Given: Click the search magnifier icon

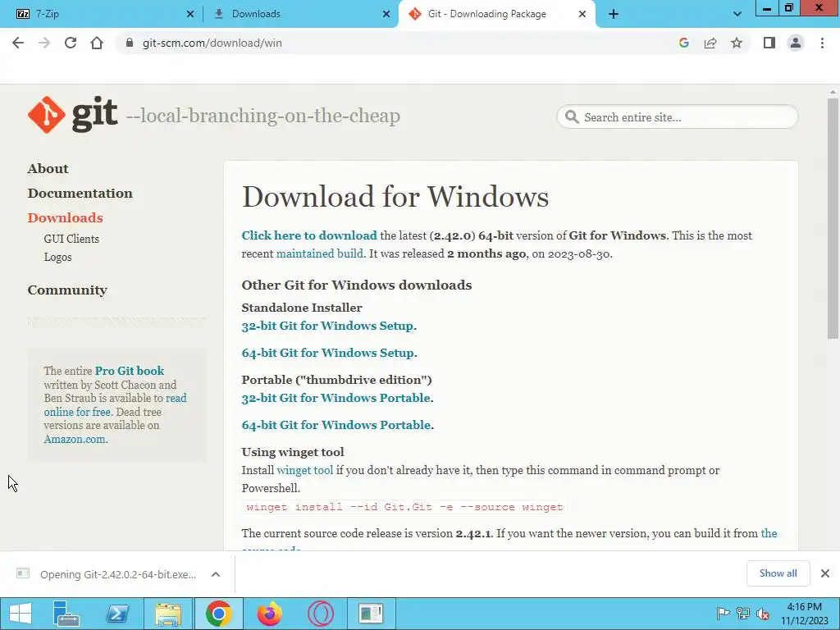Looking at the screenshot, I should [x=572, y=116].
